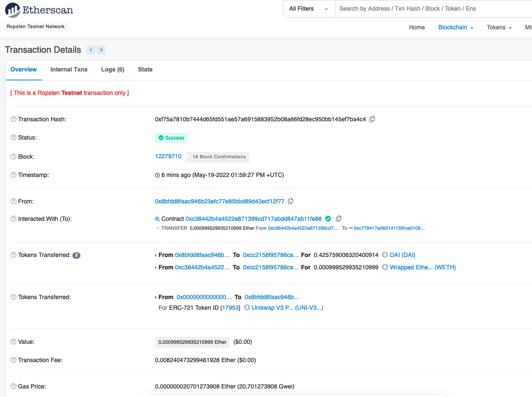This screenshot has width=532, height=397.
Task: Open contract 0xc36442b4a4522e87... link
Action: tap(254, 219)
